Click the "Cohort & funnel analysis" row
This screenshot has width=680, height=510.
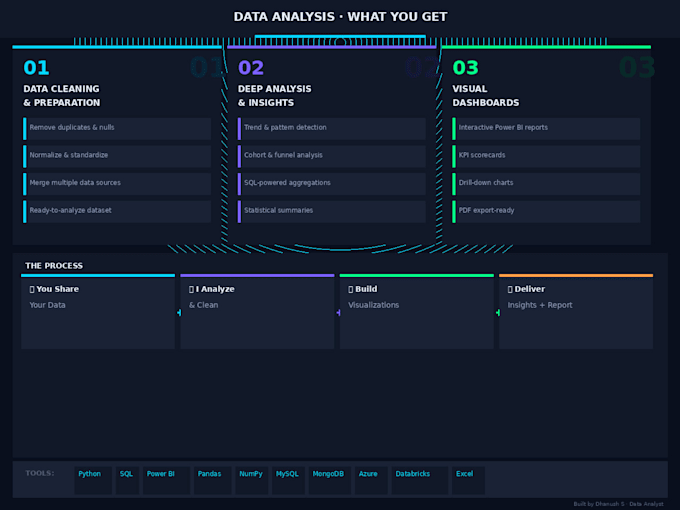(331, 156)
